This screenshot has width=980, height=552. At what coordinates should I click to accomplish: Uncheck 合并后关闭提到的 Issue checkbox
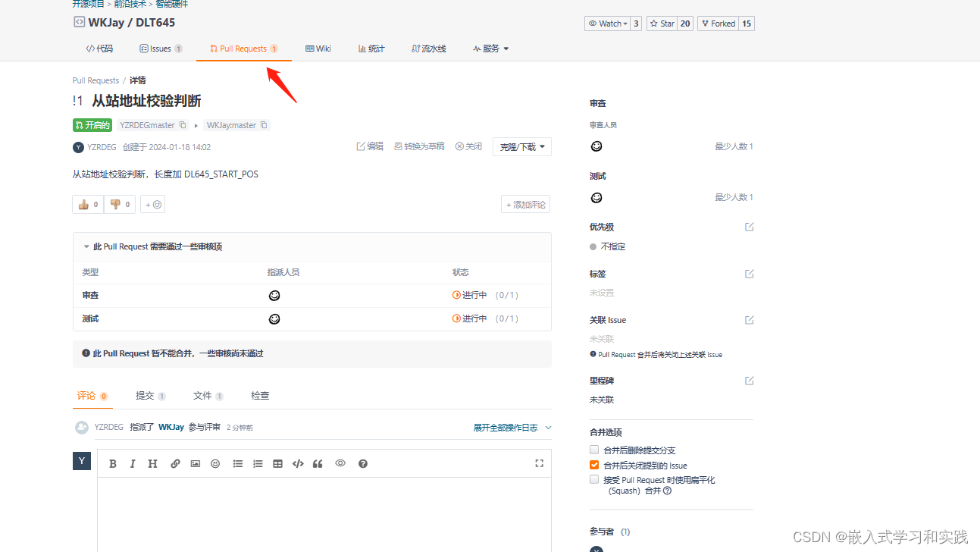click(594, 466)
